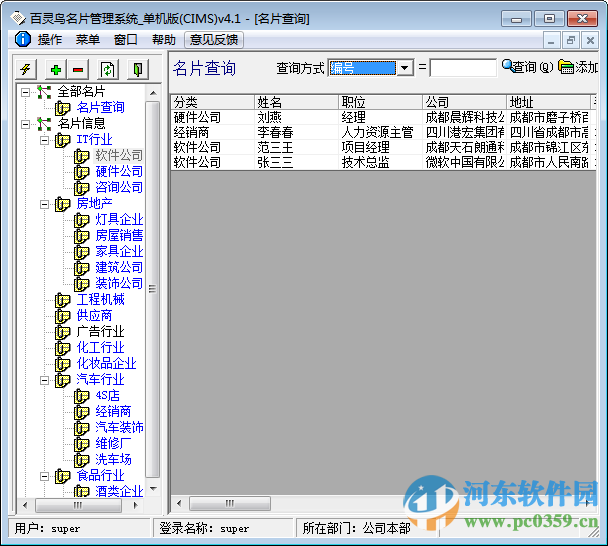Viewport: 608px width, 546px height.
Task: Click the green door exit icon
Action: click(138, 70)
